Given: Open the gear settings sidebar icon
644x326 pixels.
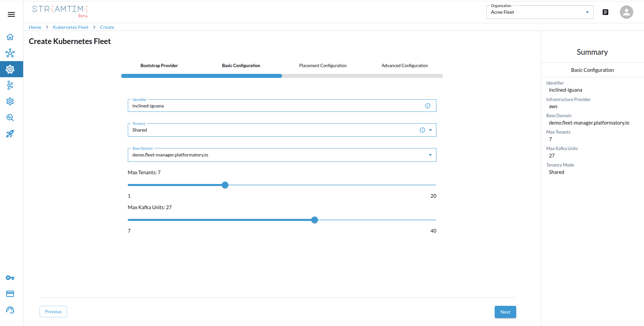Looking at the screenshot, I should [x=10, y=101].
